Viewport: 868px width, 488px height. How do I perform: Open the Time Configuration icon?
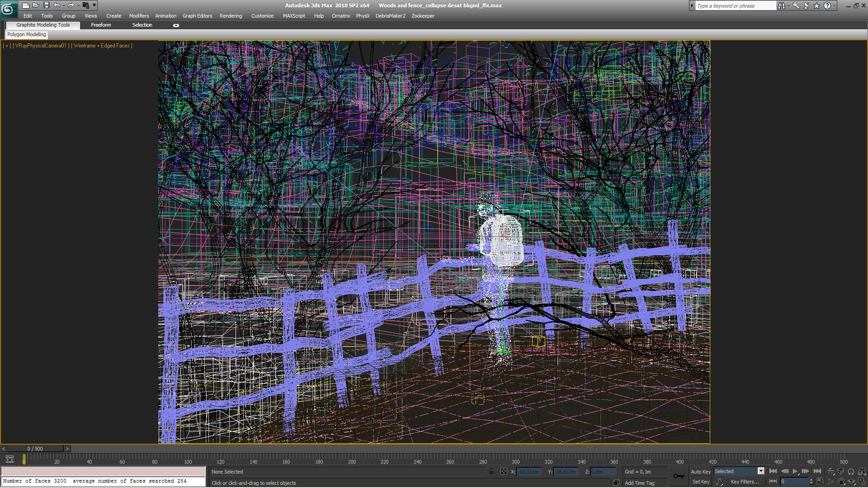(820, 482)
